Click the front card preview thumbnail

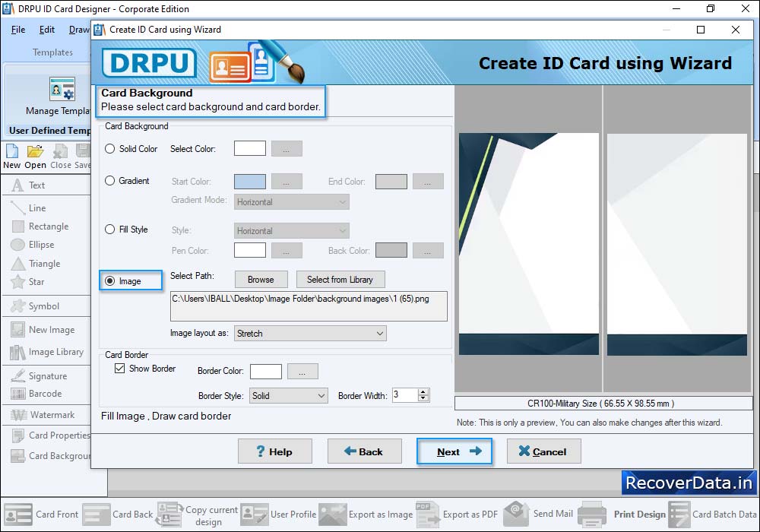tap(529, 244)
